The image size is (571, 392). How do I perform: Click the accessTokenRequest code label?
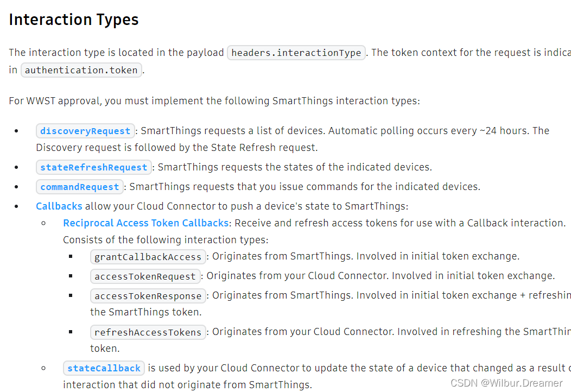145,276
